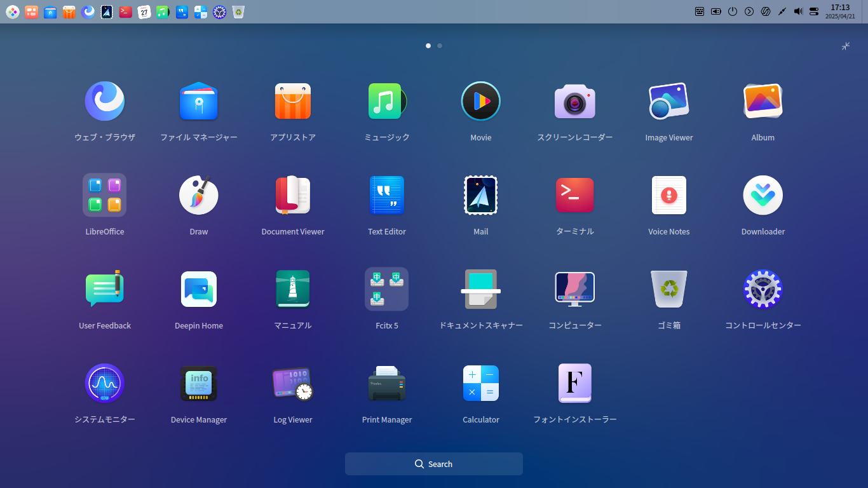Screen dimensions: 868x488
Task: Click the tray arrow expander icon
Action: pyautogui.click(x=749, y=11)
